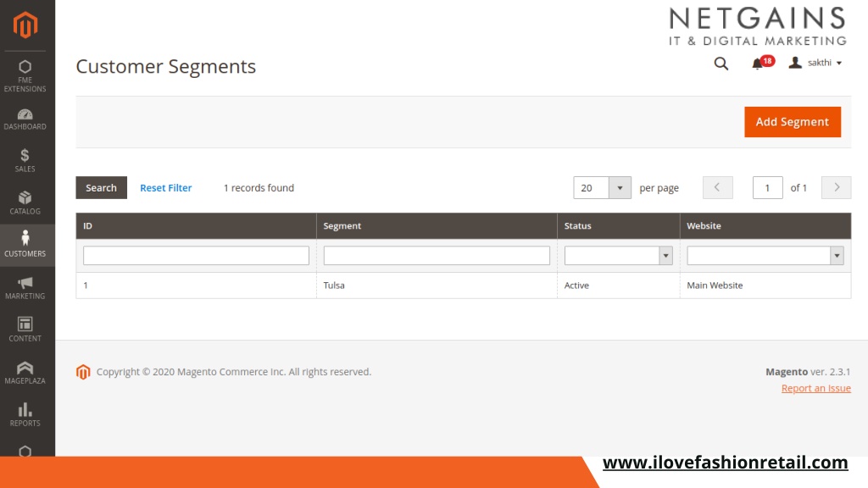
Task: Click the Report an Issue link
Action: tap(816, 388)
